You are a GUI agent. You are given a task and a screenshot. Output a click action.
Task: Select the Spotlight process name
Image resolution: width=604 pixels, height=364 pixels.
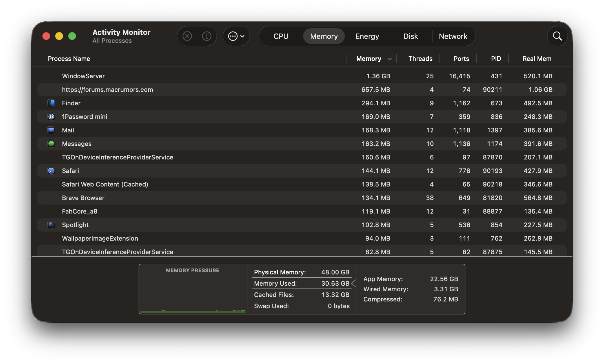[x=75, y=225]
